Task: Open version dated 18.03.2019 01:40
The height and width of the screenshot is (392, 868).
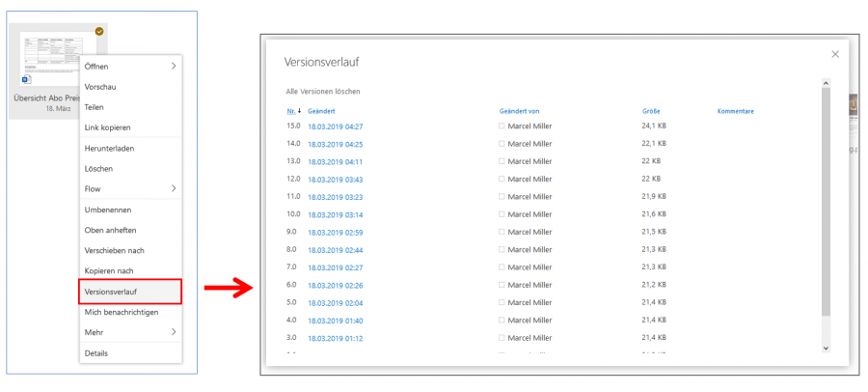Action: [x=336, y=321]
